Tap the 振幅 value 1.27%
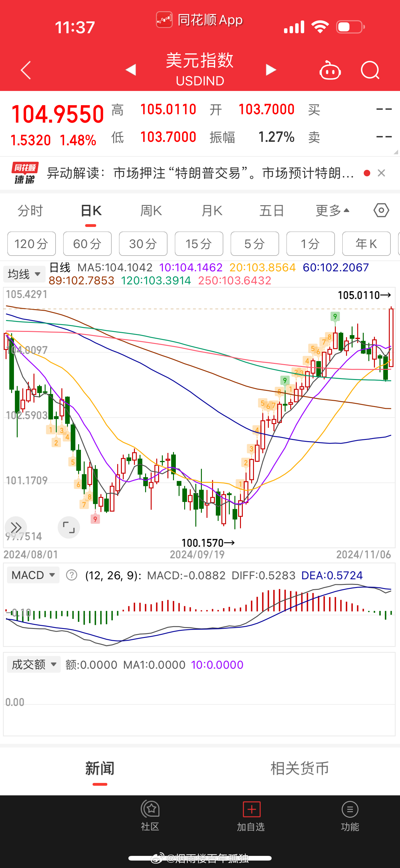Screen dimensions: 400x868 click(276, 137)
